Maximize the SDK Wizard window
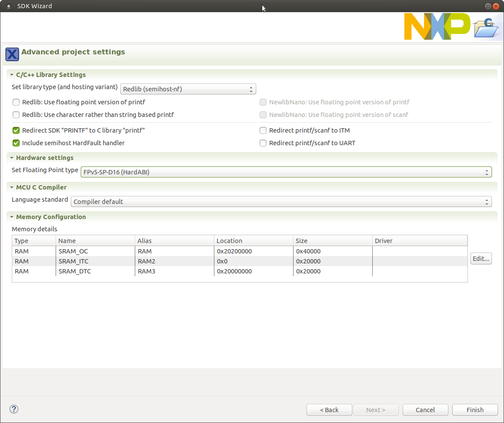504x423 pixels. [488, 6]
